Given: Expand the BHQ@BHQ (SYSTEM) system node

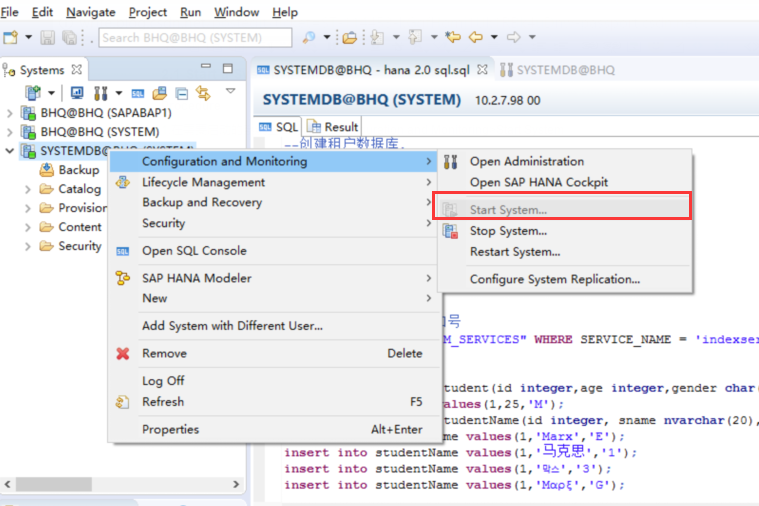Looking at the screenshot, I should point(10,132).
